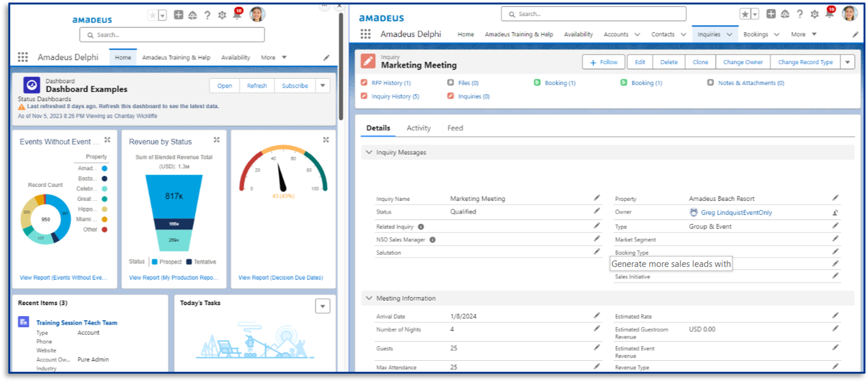Click the Dashboard Examples dashboard icon
The height and width of the screenshot is (382, 868).
[x=32, y=85]
